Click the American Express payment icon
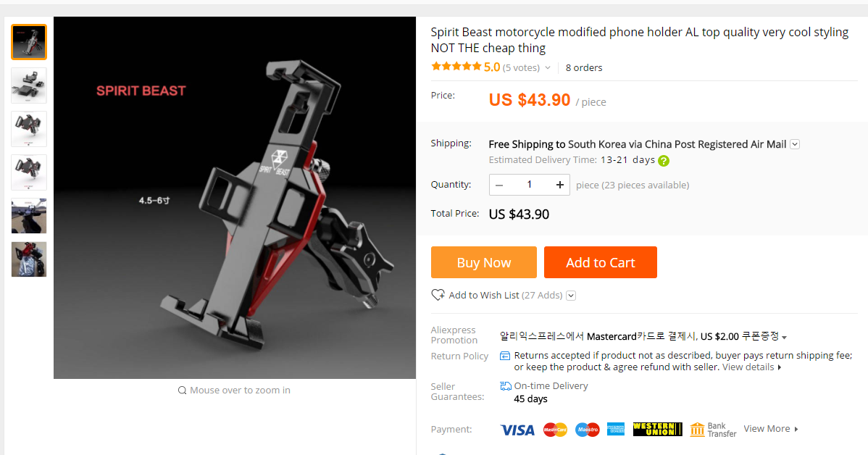The width and height of the screenshot is (868, 455). pyautogui.click(x=616, y=430)
